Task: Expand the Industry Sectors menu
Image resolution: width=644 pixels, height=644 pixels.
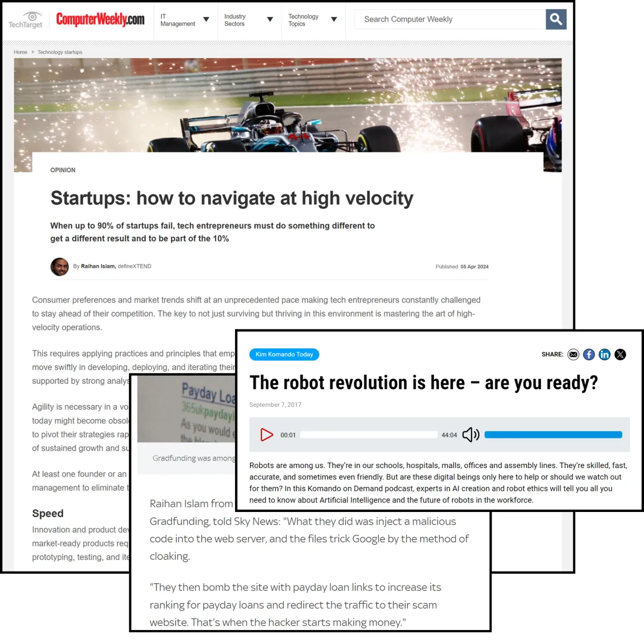Action: pyautogui.click(x=248, y=20)
